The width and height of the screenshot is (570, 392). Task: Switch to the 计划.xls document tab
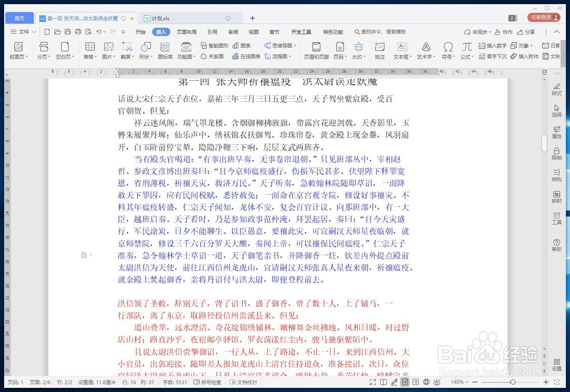point(191,18)
